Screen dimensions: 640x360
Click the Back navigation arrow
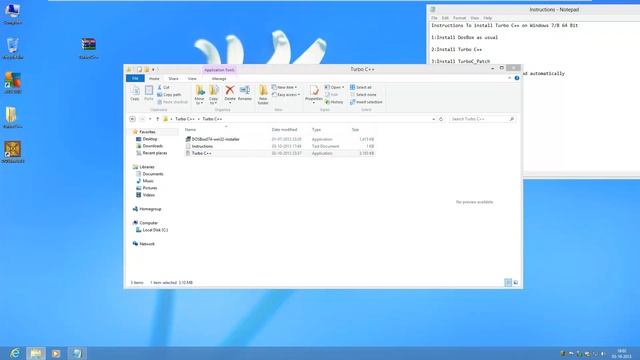[132, 119]
